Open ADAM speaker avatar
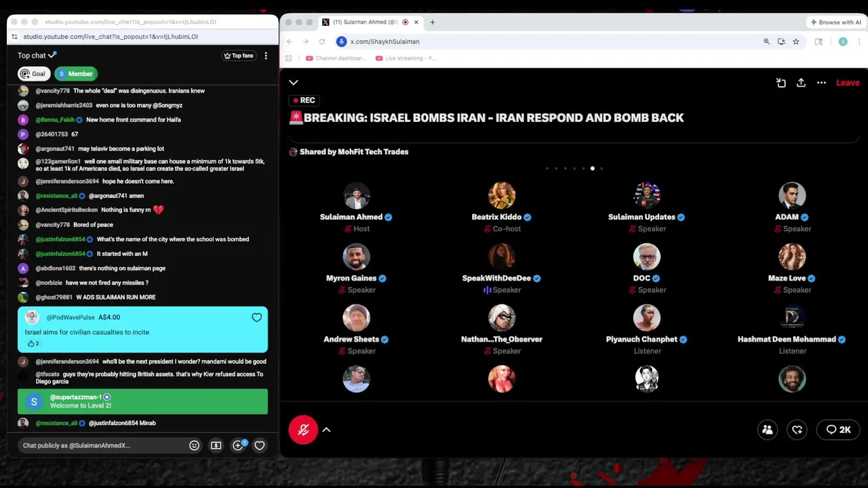The height and width of the screenshot is (488, 868). tap(792, 195)
